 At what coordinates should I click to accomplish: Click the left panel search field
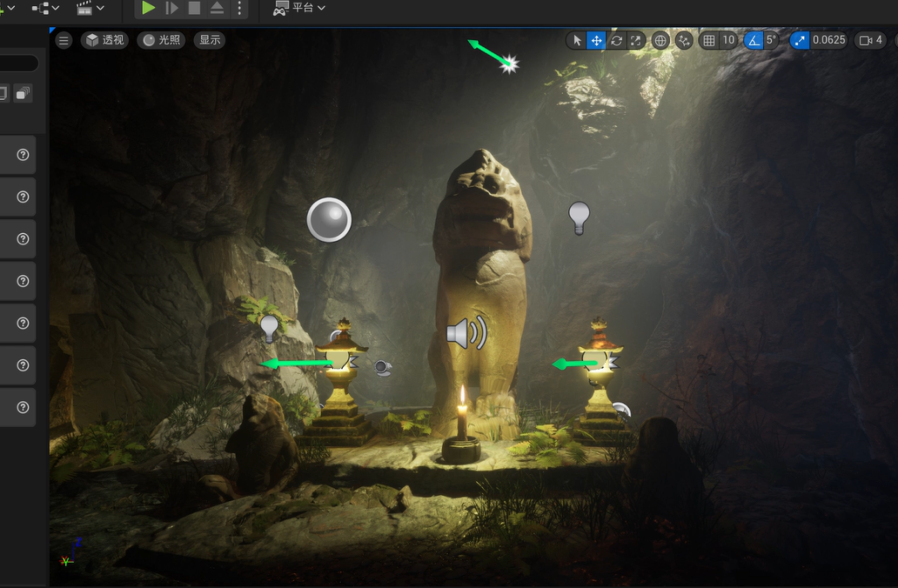click(18, 63)
